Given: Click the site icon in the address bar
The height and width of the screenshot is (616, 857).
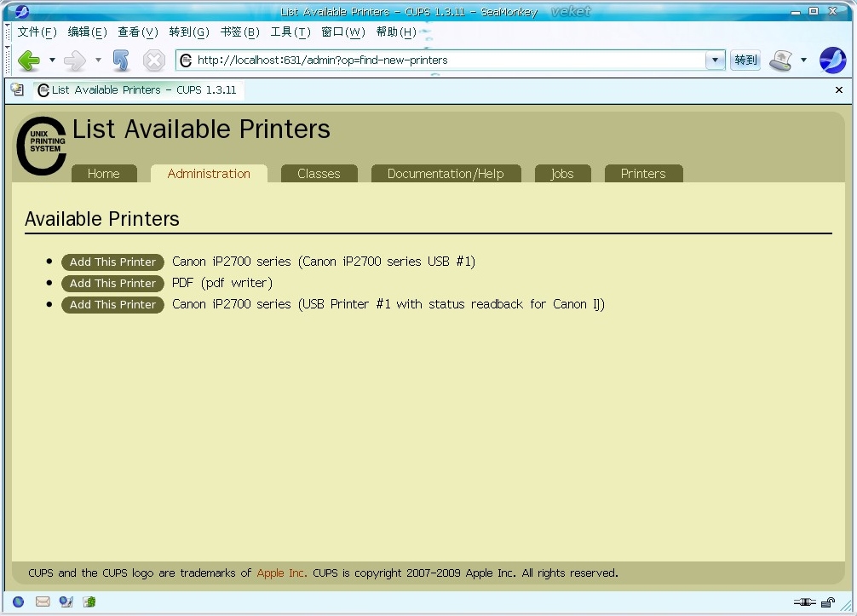Looking at the screenshot, I should [186, 60].
